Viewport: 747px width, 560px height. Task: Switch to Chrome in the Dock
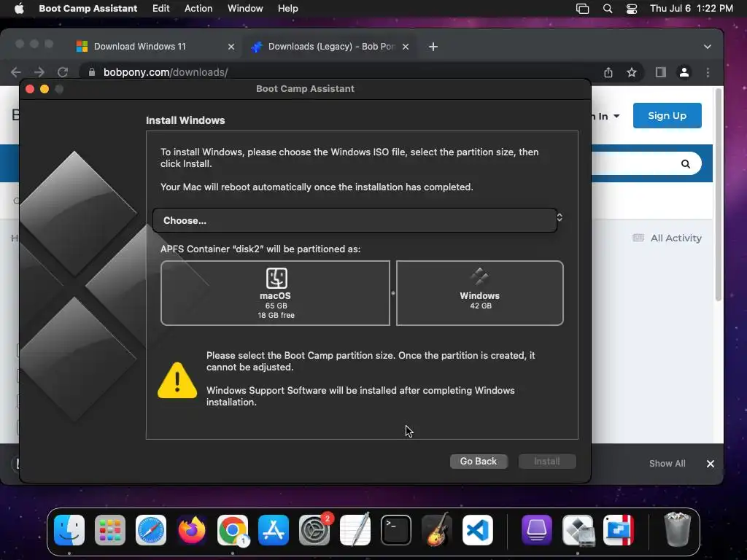pos(233,530)
